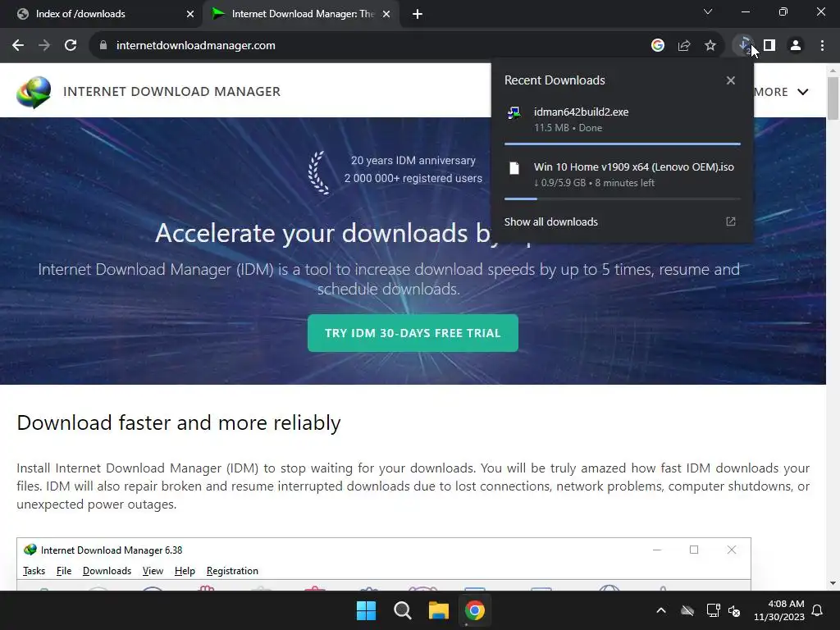Click the Chrome taskbar icon

click(475, 610)
